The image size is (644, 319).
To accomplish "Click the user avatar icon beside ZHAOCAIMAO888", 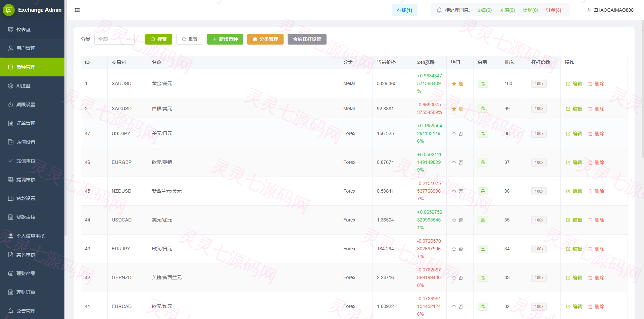I will tap(589, 10).
